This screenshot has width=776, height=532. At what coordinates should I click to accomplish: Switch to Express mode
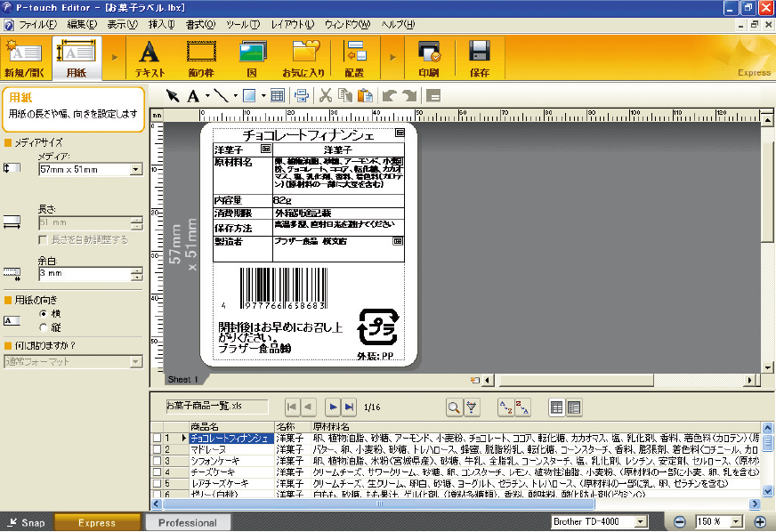97,522
